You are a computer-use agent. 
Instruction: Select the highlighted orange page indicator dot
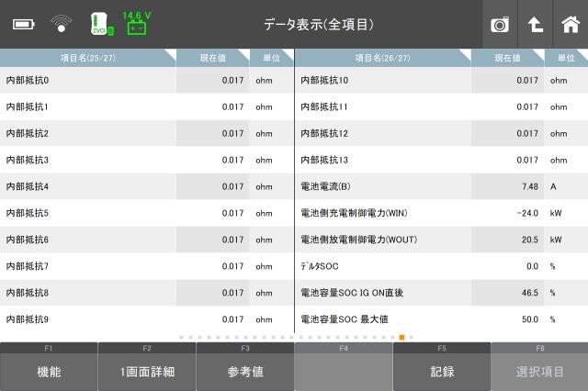401,337
